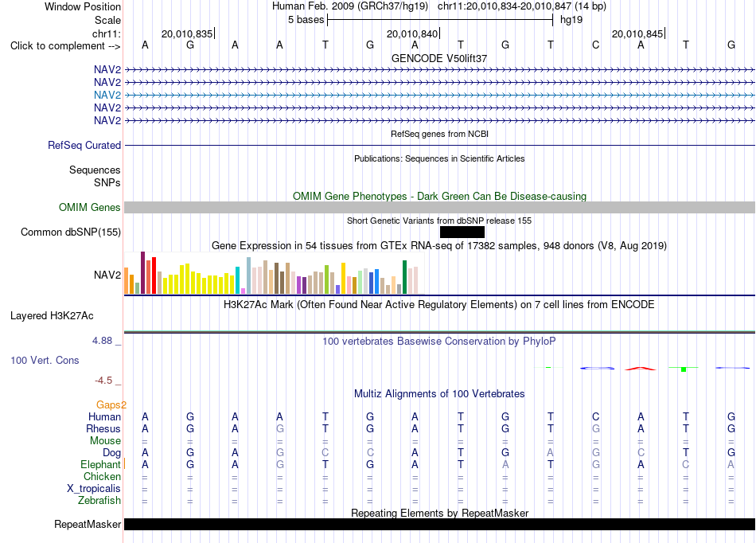756x543 pixels.
Task: Select the Zebrafish alignment row label
Action: (99, 500)
